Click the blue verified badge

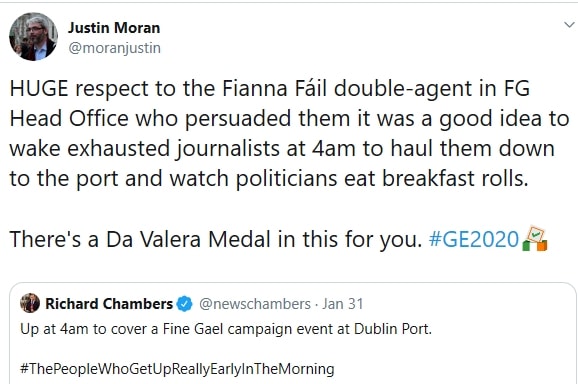click(x=184, y=304)
